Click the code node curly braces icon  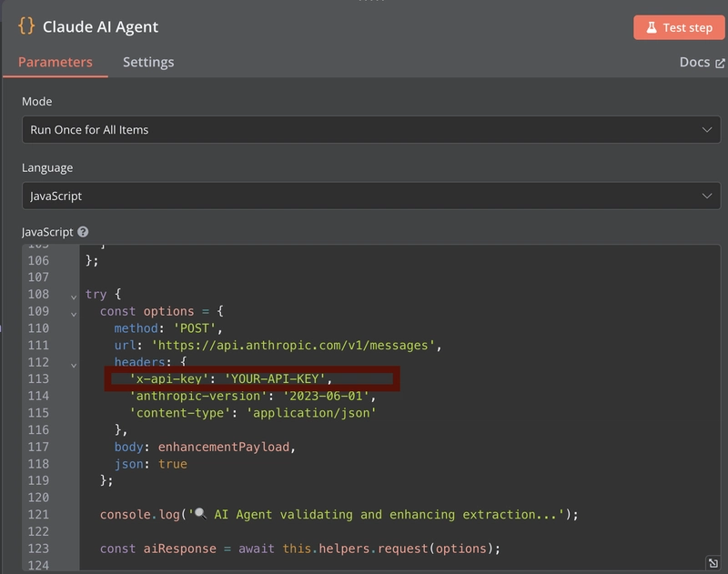click(26, 26)
